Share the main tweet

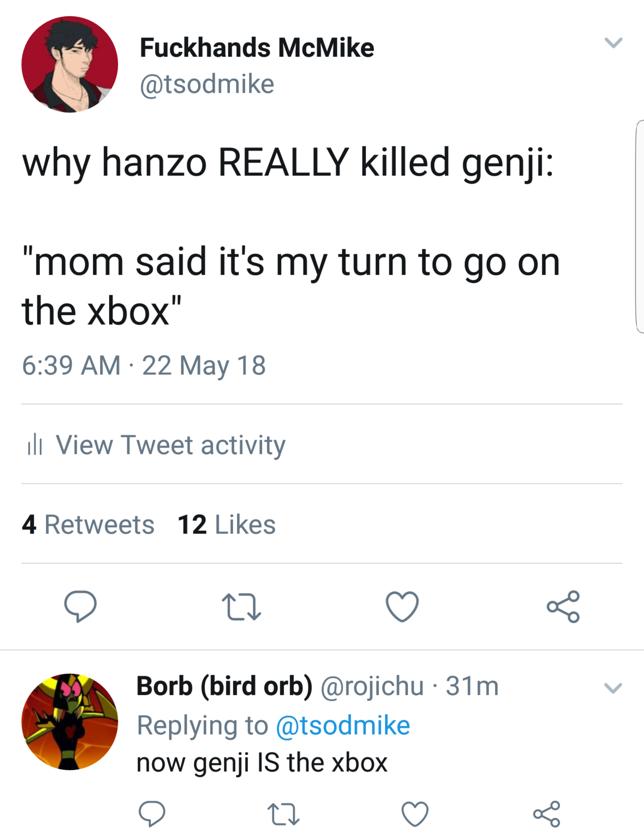(563, 607)
